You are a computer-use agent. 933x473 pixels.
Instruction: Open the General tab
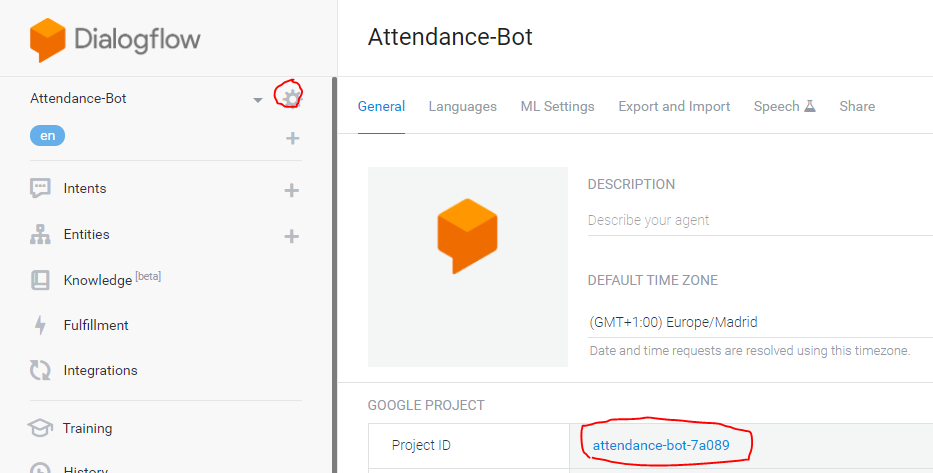point(381,106)
